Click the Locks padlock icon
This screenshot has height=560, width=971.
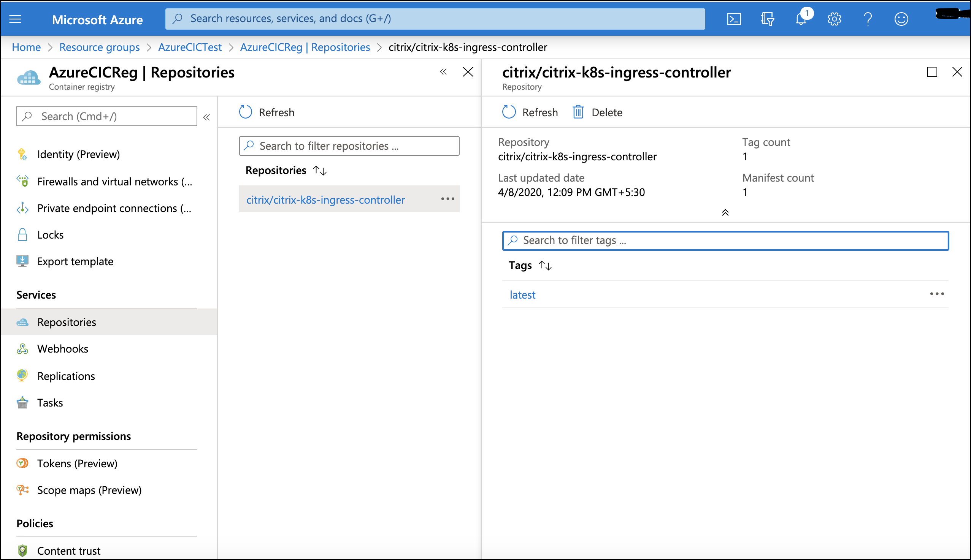click(x=22, y=234)
